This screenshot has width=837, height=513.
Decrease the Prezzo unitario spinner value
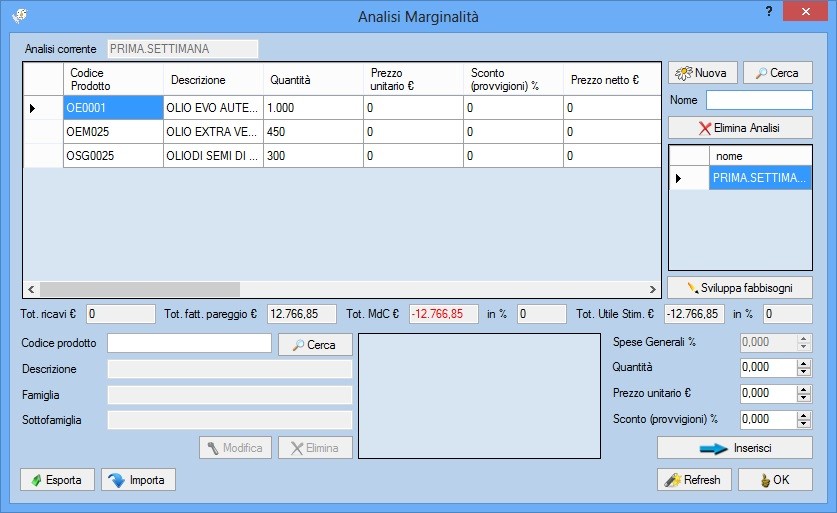point(803,398)
